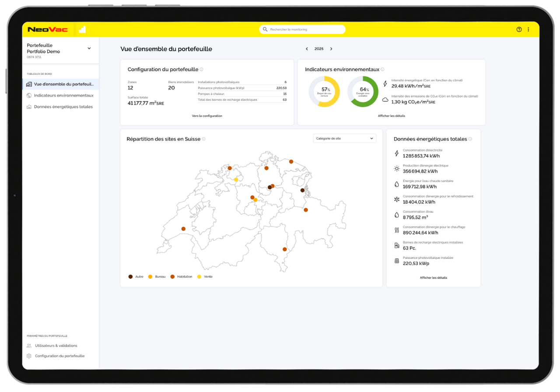Open Indicateurs environnementaux in sidebar
The image size is (560, 392).
[63, 95]
